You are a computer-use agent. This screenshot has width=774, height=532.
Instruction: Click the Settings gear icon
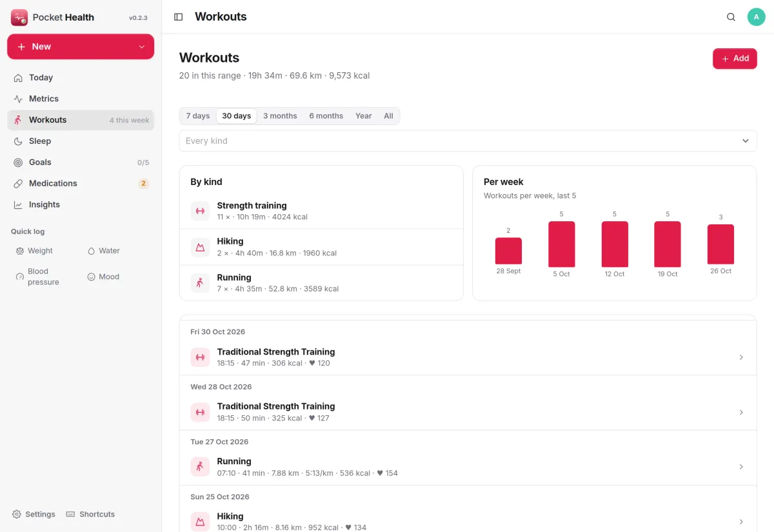pyautogui.click(x=17, y=514)
